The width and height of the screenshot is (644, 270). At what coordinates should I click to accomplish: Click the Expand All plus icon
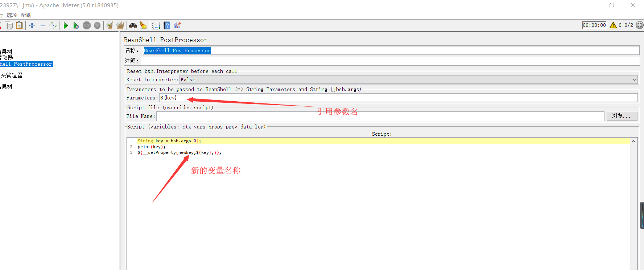click(32, 25)
